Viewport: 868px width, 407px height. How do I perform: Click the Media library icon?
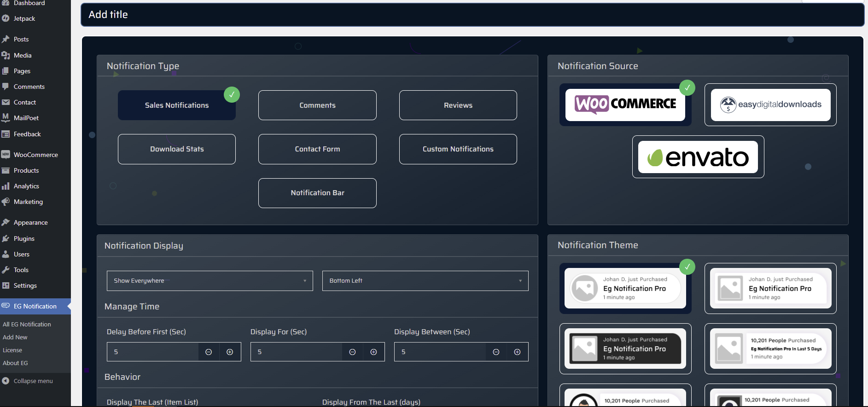click(x=6, y=55)
